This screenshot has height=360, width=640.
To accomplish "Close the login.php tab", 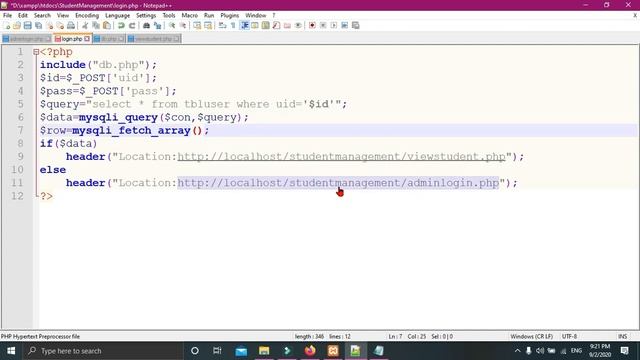I will [x=87, y=39].
